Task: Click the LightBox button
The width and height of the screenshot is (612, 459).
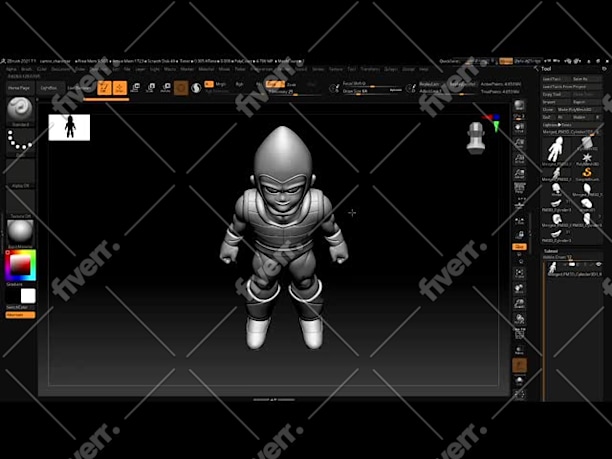Action: pyautogui.click(x=49, y=88)
